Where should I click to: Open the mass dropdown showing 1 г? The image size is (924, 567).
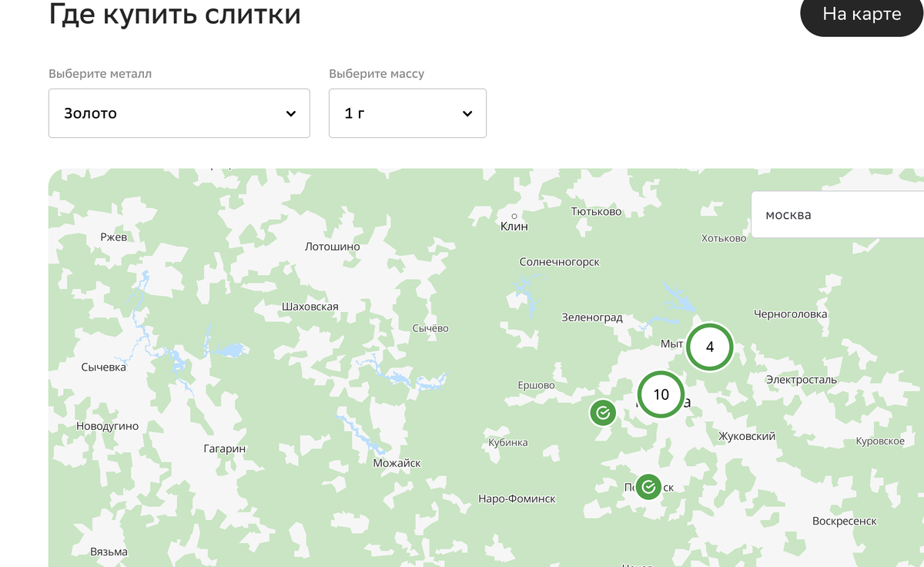tap(407, 113)
